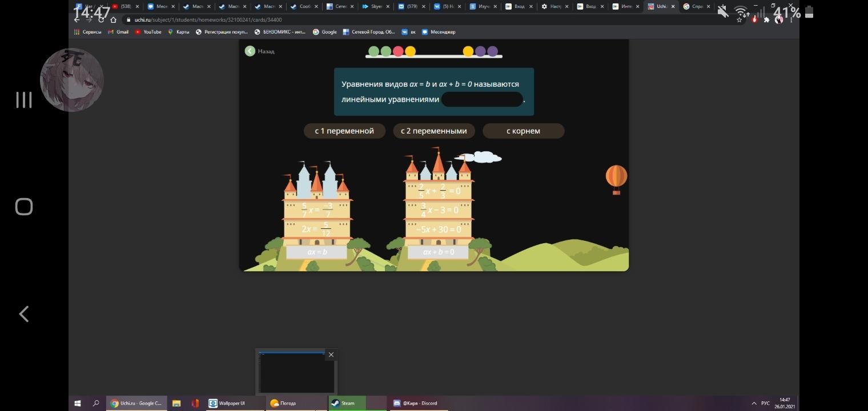This screenshot has height=411, width=868.
Task: Click the empty answer blank in the sentence
Action: pyautogui.click(x=482, y=99)
